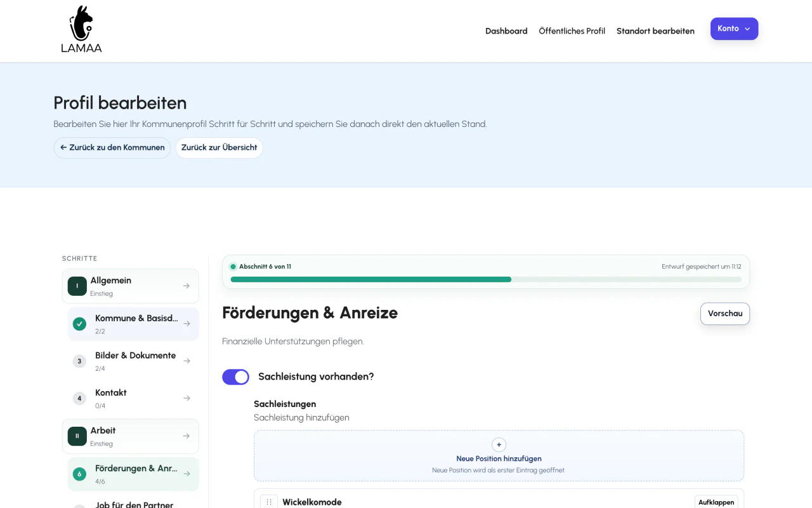
Task: Click the LAMAA llama logo
Action: pos(81,29)
